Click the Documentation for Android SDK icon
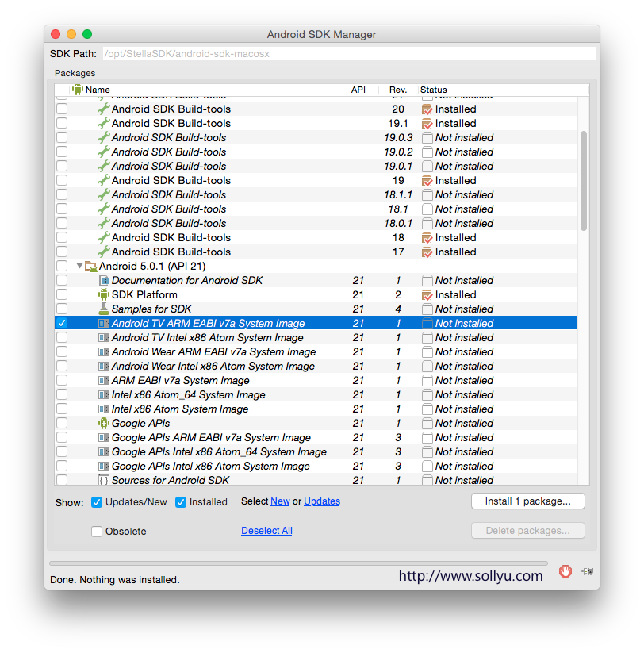This screenshot has width=644, height=653. point(104,280)
